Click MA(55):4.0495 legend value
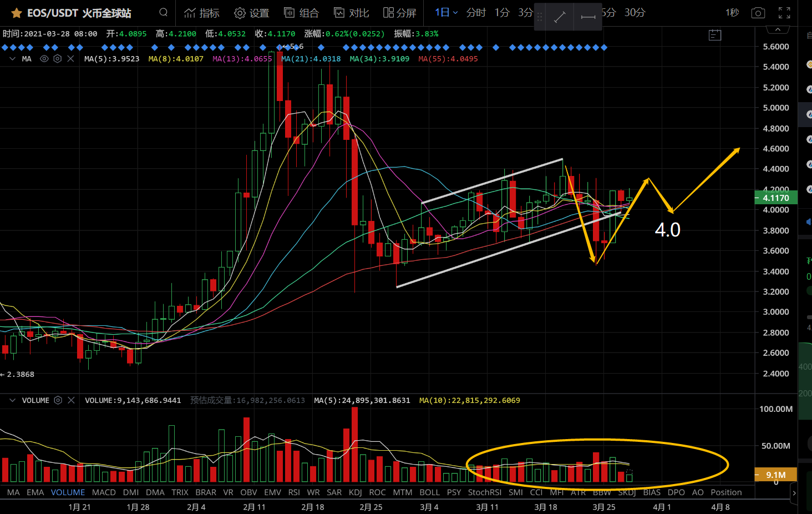812x514 pixels. (x=448, y=58)
